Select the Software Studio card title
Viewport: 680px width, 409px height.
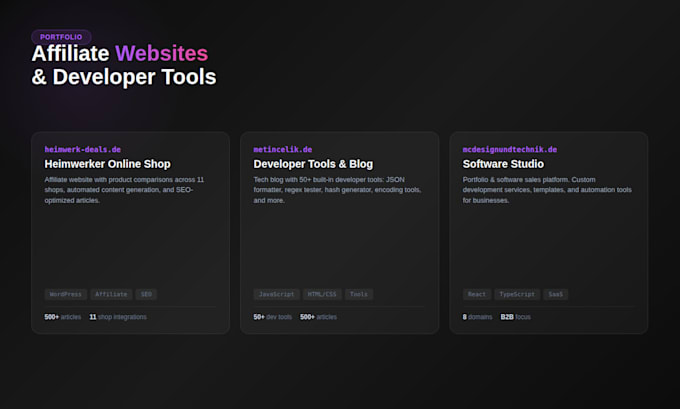(x=503, y=164)
